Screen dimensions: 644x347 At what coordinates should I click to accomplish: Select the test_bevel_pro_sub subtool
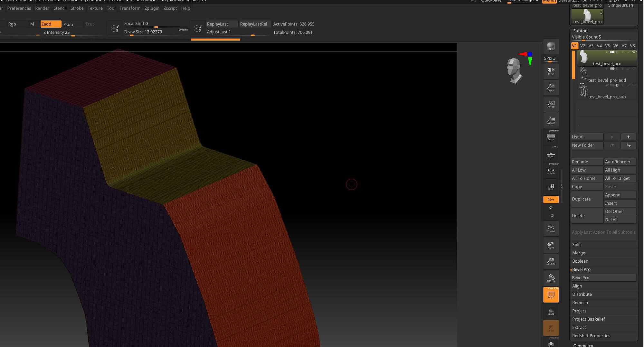607,97
